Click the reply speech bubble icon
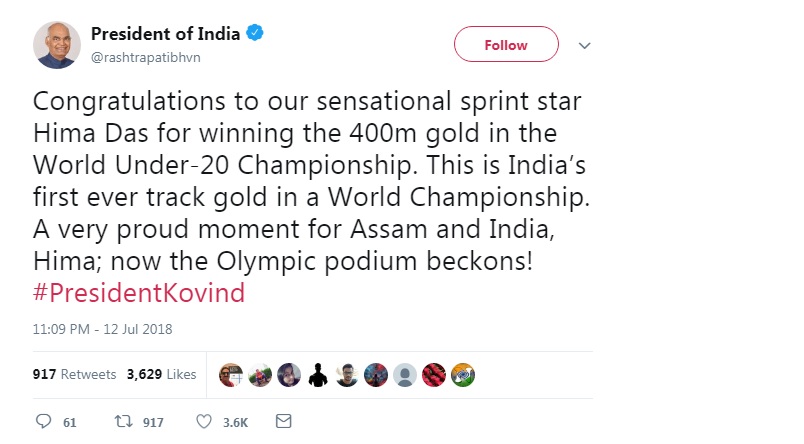 (42, 422)
